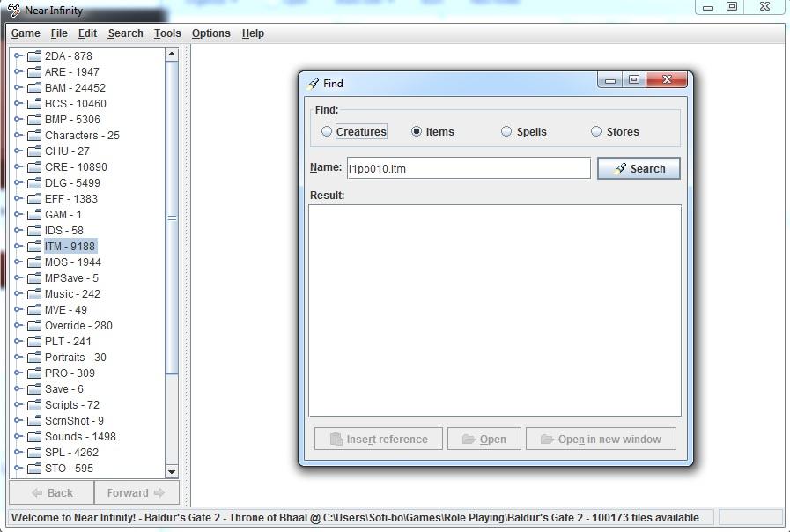Expand the Sounds - 1498 tree node
Screen dimensions: 790x532
pyautogui.click(x=18, y=437)
